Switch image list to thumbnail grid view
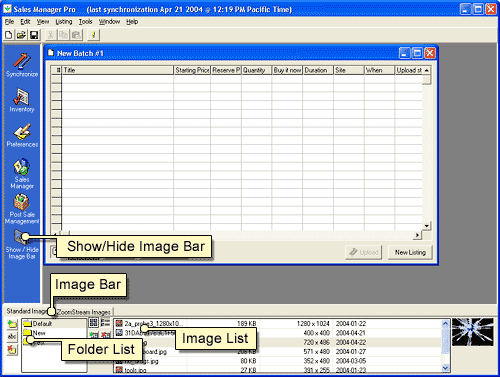Screen dimensions: 500x377 tap(94, 322)
